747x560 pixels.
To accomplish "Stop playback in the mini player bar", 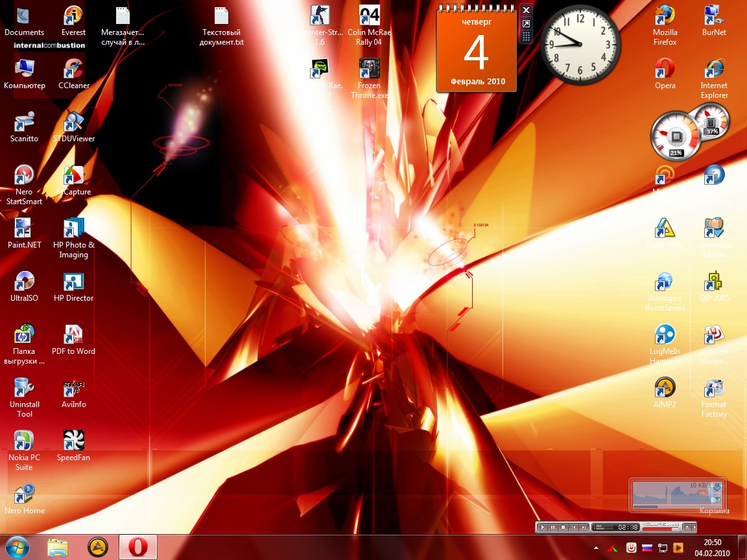I will (563, 528).
